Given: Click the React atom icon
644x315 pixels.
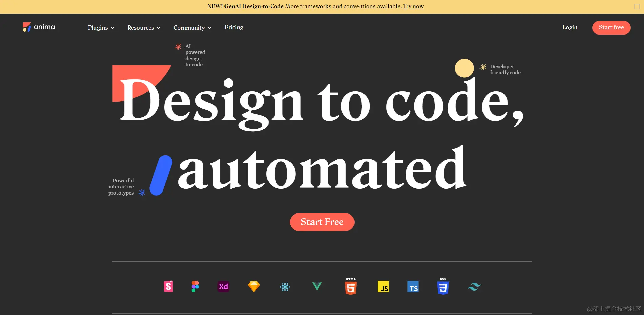Looking at the screenshot, I should tap(285, 287).
